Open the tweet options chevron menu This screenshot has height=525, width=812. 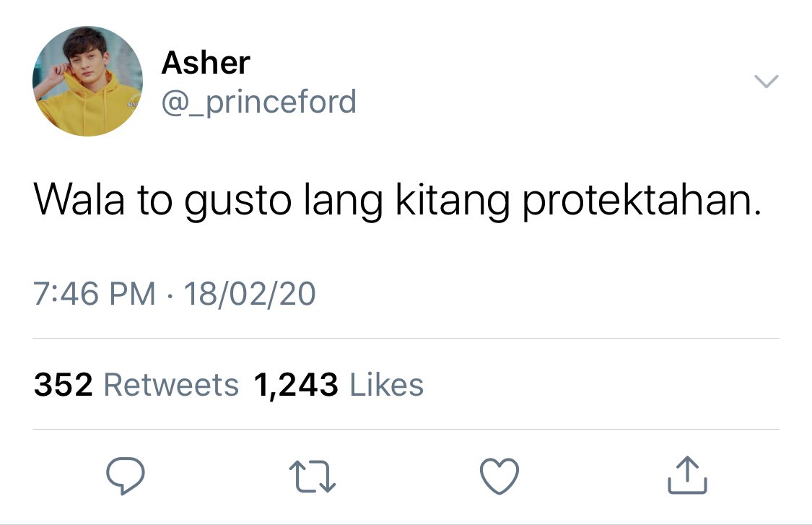point(766,82)
